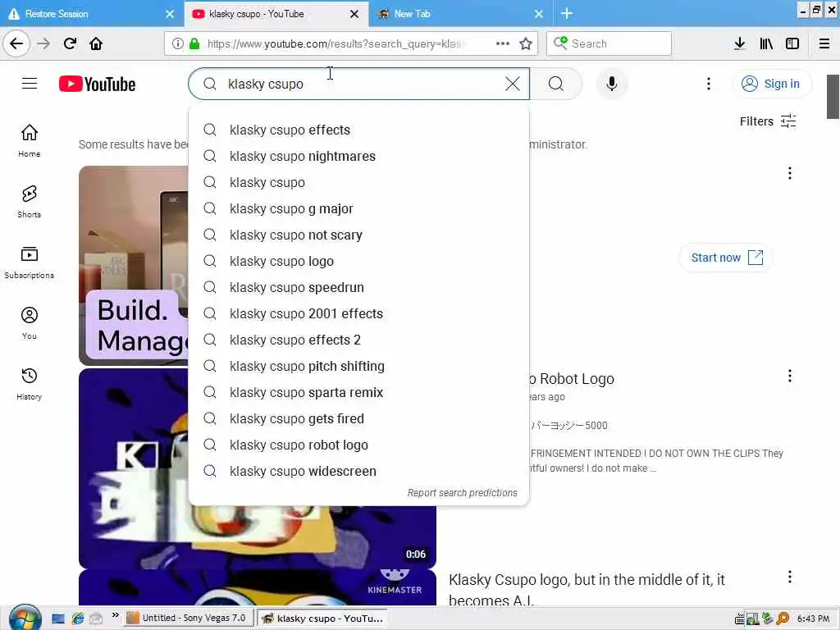Bookmark this page with the star icon

526,44
